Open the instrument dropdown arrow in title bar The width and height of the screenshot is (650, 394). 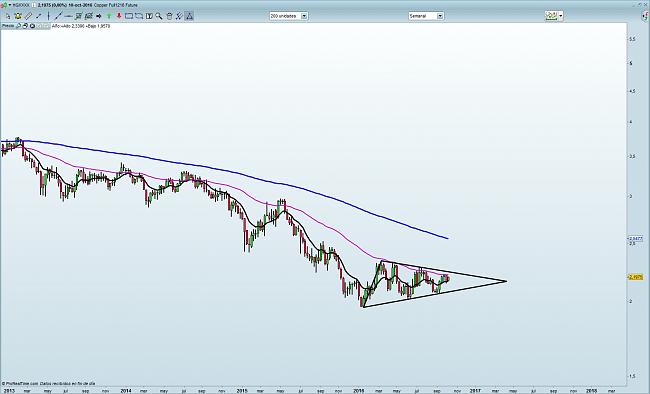click(x=10, y=5)
